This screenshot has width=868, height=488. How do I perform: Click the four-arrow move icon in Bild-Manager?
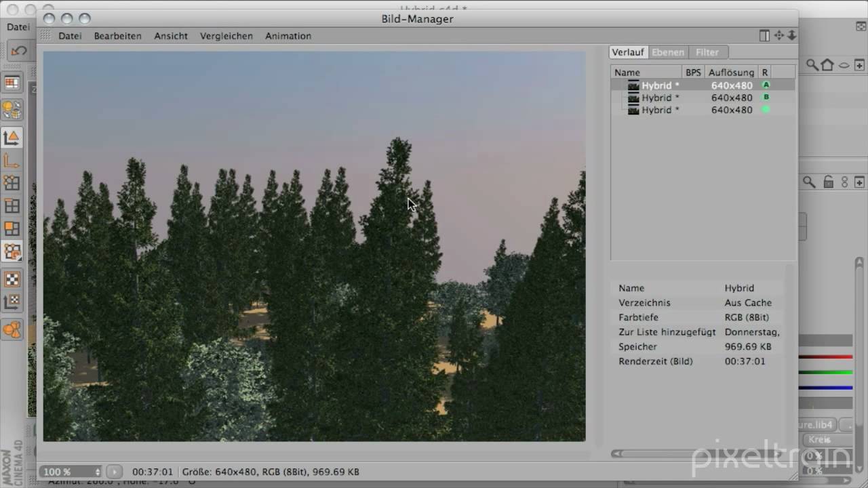[x=779, y=35]
